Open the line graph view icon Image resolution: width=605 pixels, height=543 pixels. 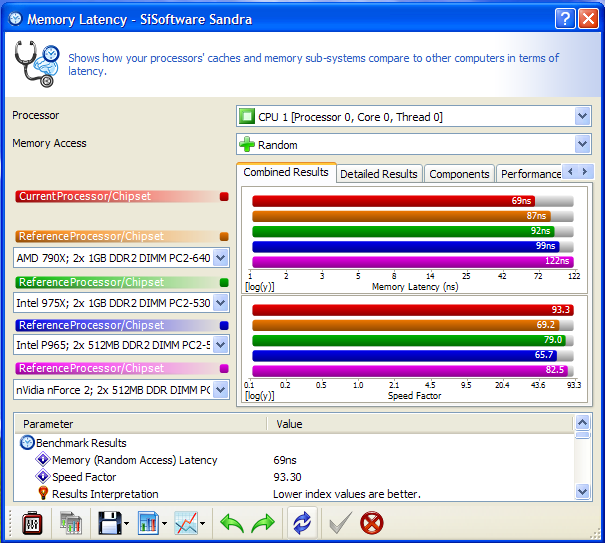(x=186, y=523)
